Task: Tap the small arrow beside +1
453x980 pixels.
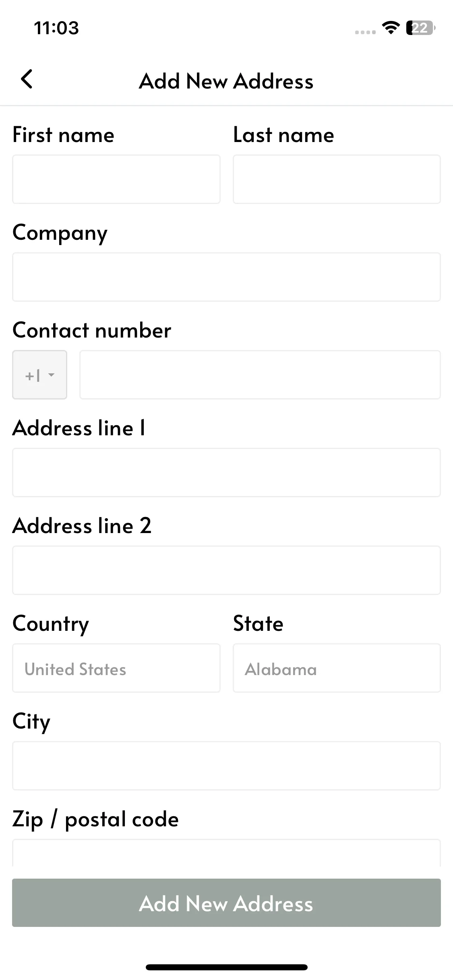Action: [51, 375]
